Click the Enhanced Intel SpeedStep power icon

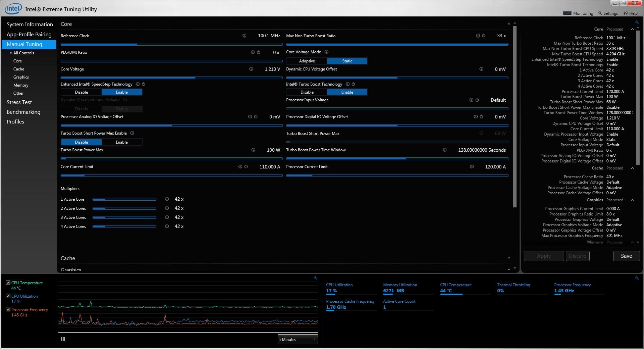(x=144, y=84)
